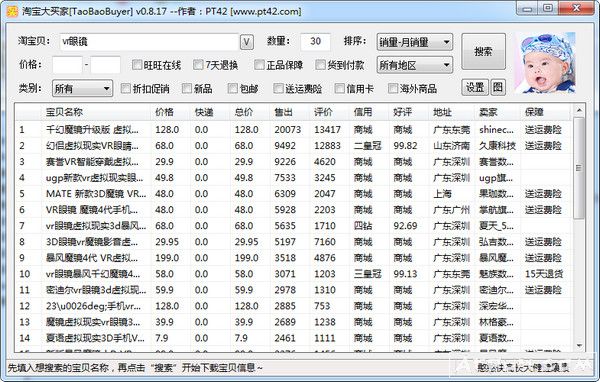600x382 pixels.
Task: Click the 上海 address cell
Action: tap(442, 194)
